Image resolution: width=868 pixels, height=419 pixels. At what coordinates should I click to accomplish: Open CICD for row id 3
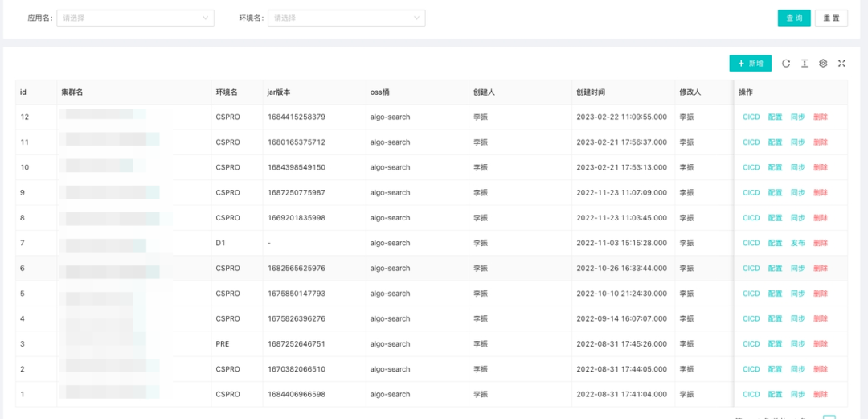pos(751,344)
